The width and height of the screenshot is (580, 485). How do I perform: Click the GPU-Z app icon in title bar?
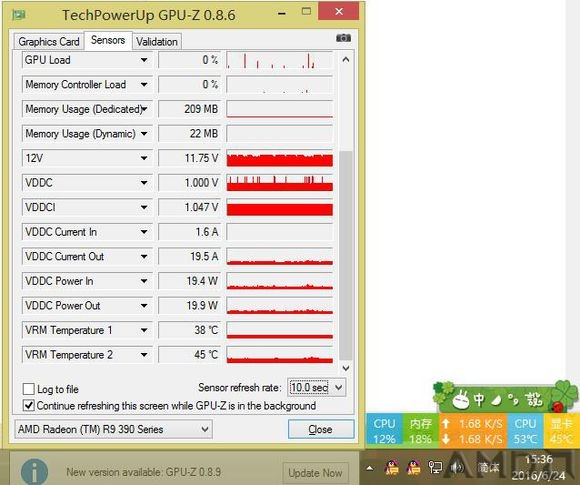18,15
